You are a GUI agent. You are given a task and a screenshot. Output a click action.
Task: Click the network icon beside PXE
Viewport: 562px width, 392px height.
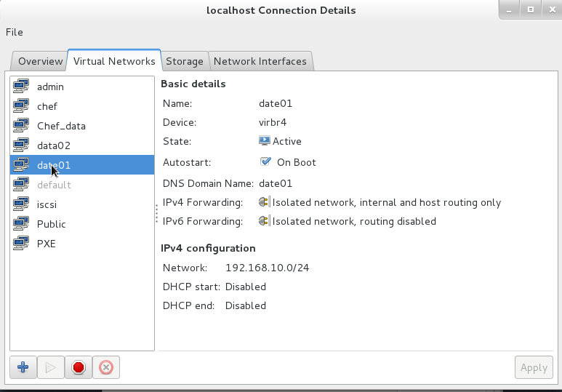coord(21,244)
